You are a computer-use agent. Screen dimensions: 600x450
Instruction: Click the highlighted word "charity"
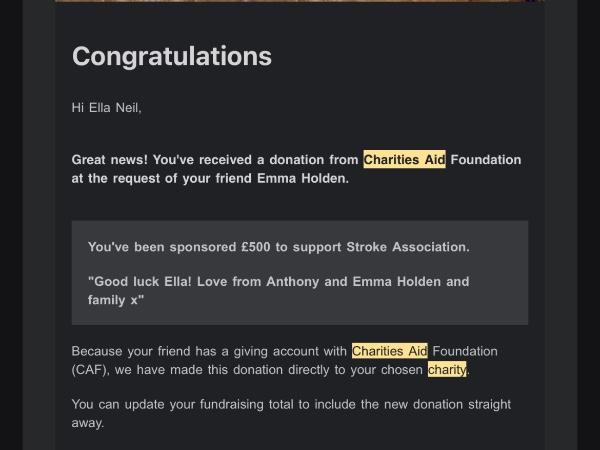(446, 370)
